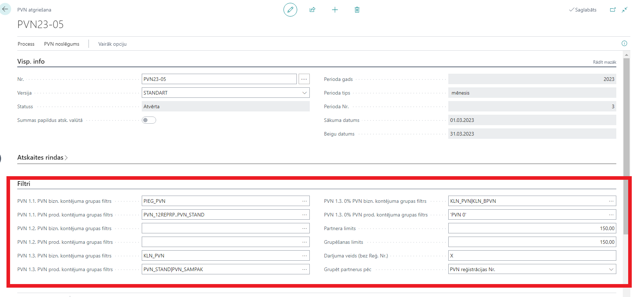Open the Process menu

click(26, 44)
